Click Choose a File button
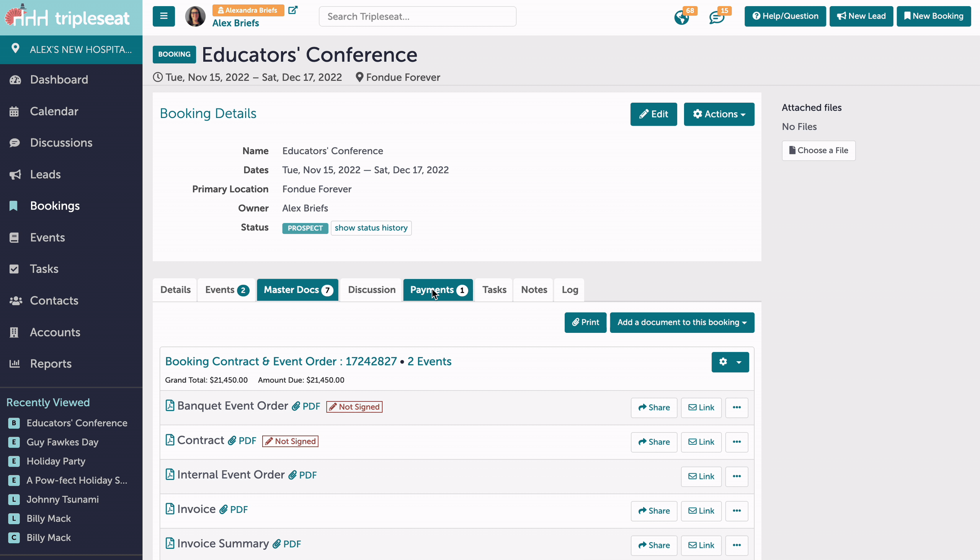980x560 pixels. (818, 151)
